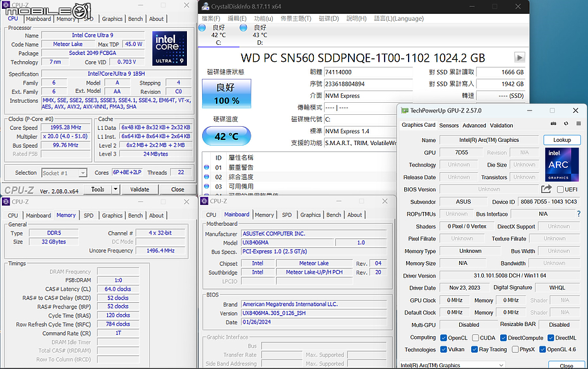Click the Driver Date value Nov 23, 2023
588x369 pixels.
click(x=465, y=288)
